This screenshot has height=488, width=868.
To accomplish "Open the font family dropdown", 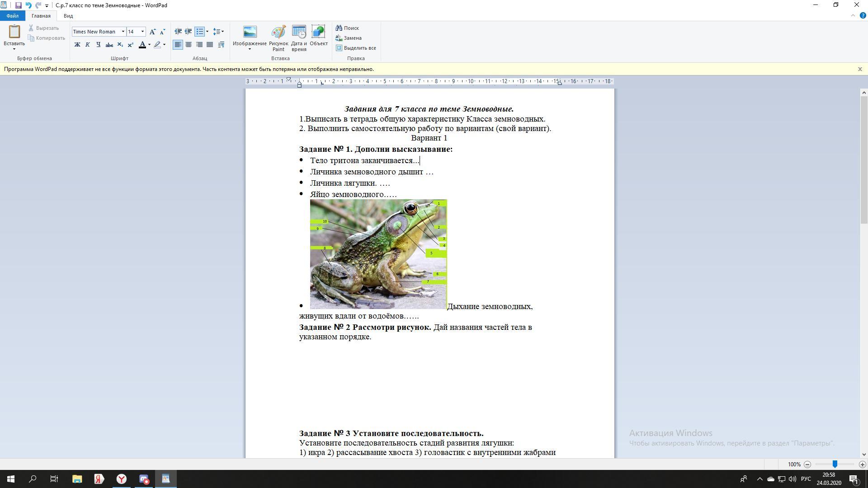I will 123,32.
